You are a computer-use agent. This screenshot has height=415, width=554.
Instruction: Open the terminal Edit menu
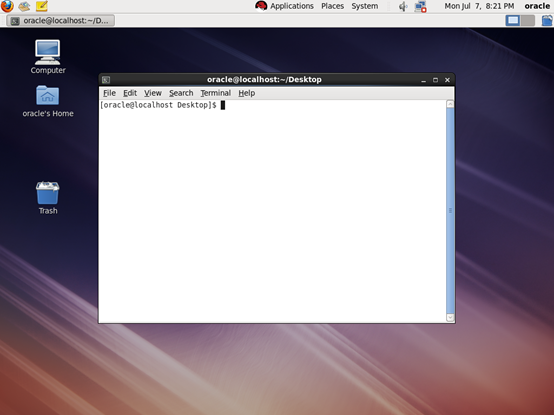130,93
